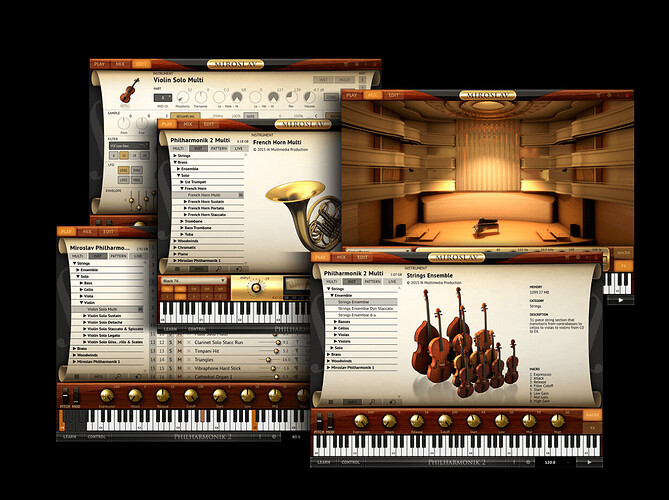Image resolution: width=669 pixels, height=500 pixels.
Task: Click the exclamation panic icon in Strings Ensemble footer
Action: click(x=514, y=462)
